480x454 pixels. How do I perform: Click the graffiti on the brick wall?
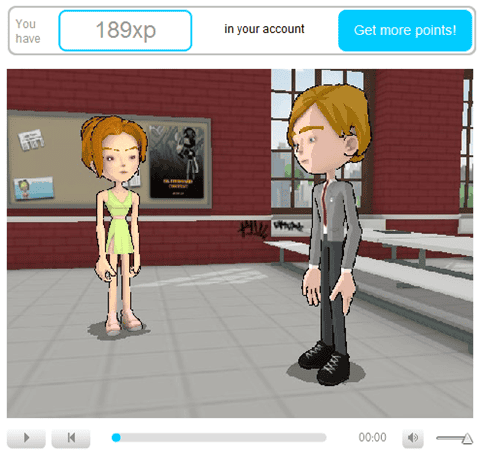tap(254, 229)
